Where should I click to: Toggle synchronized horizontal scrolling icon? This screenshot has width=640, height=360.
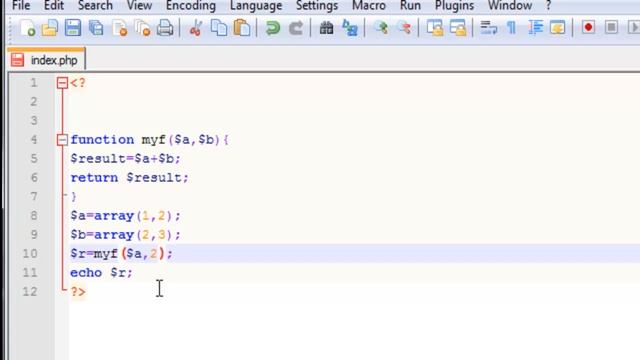click(458, 28)
